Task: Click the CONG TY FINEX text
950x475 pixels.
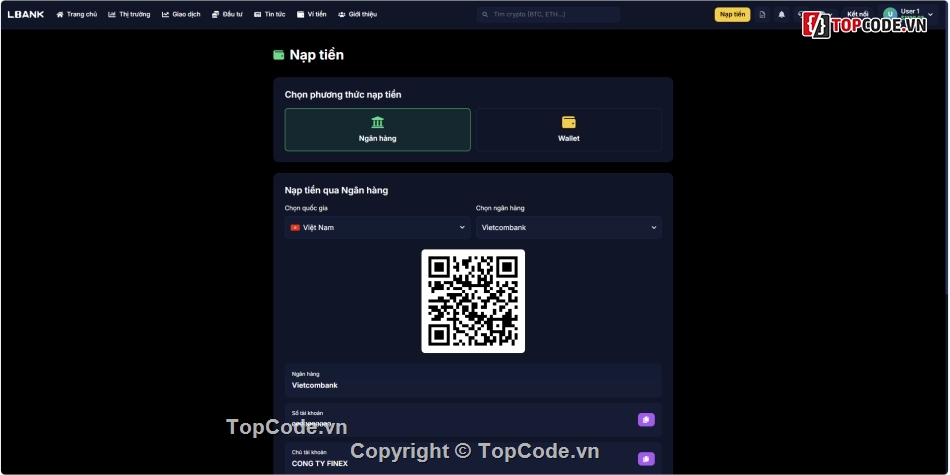Action: 320,463
